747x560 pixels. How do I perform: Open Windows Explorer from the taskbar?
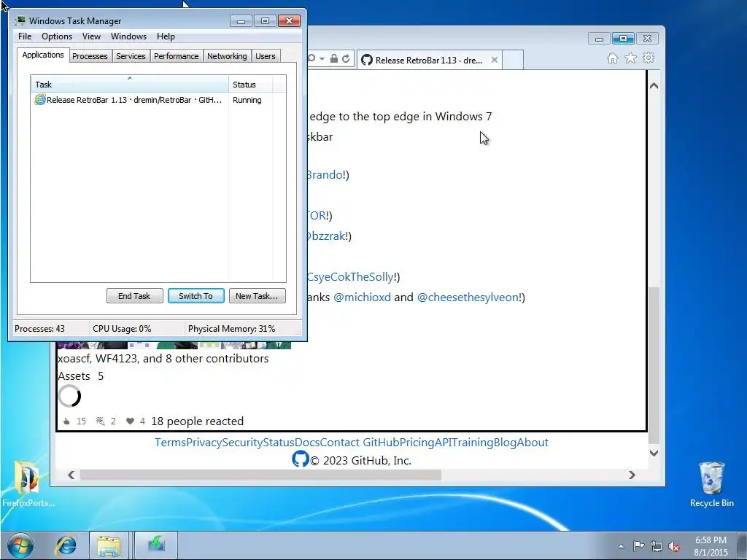[x=109, y=545]
